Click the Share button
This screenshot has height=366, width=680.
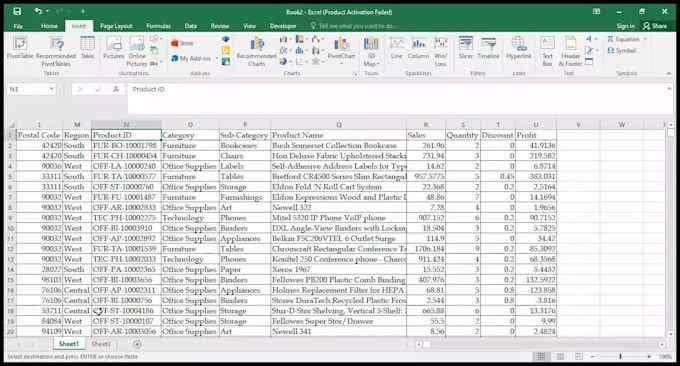click(x=655, y=26)
